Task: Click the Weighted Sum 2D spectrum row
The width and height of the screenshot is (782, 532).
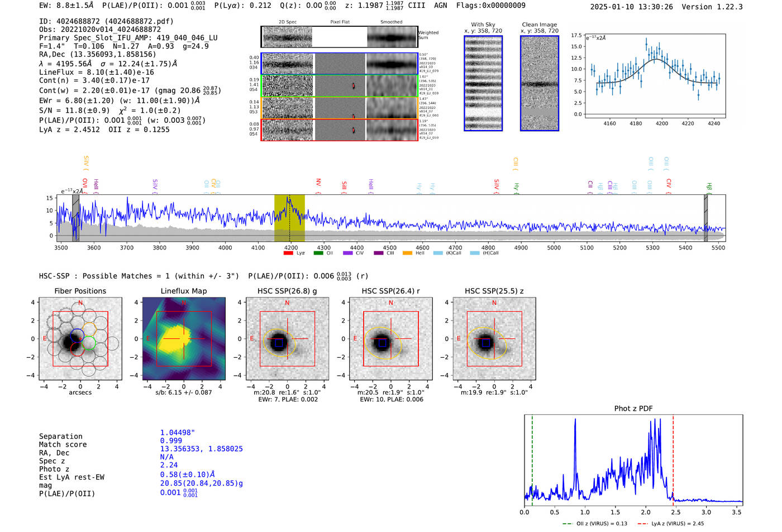Action: pyautogui.click(x=340, y=37)
